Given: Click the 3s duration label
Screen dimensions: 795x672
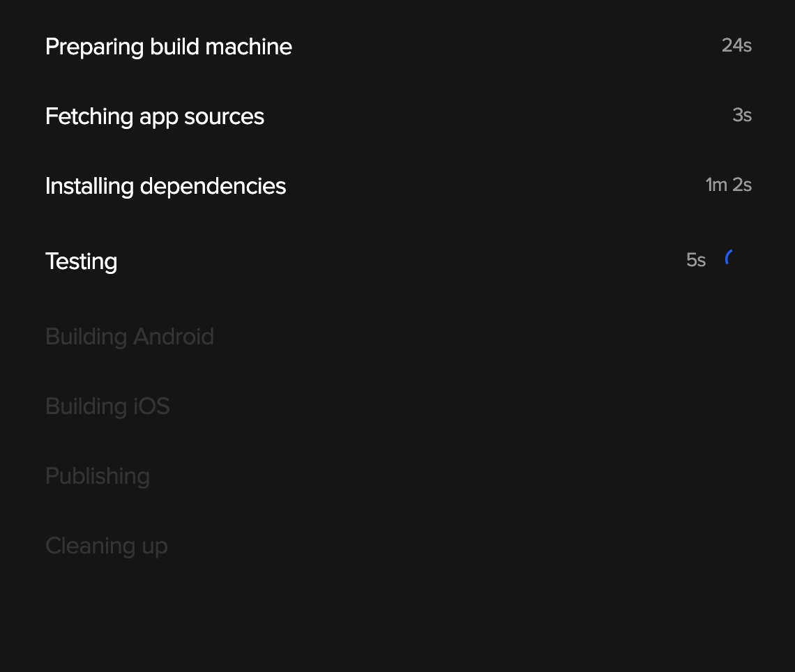Looking at the screenshot, I should (742, 116).
